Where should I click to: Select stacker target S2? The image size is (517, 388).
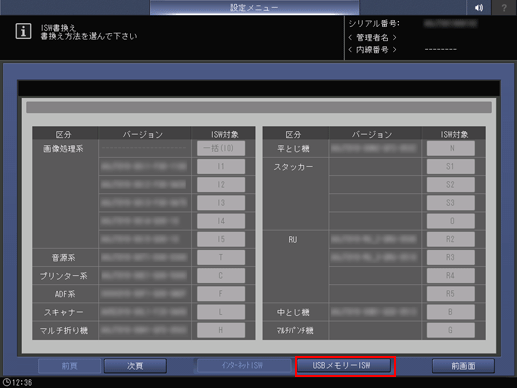point(451,185)
